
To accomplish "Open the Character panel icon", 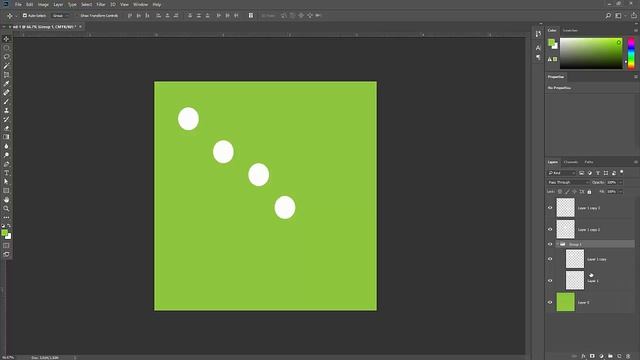I will pyautogui.click(x=538, y=48).
